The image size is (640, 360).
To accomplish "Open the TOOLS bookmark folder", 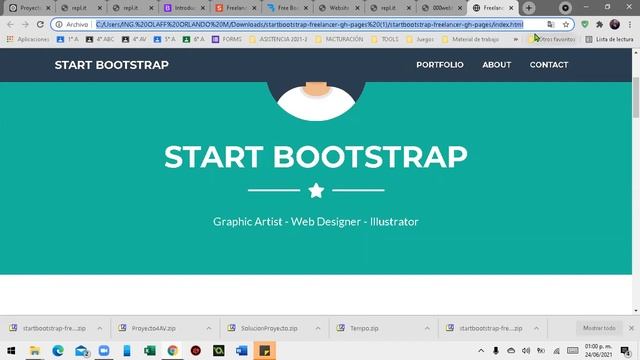I will [x=384, y=39].
